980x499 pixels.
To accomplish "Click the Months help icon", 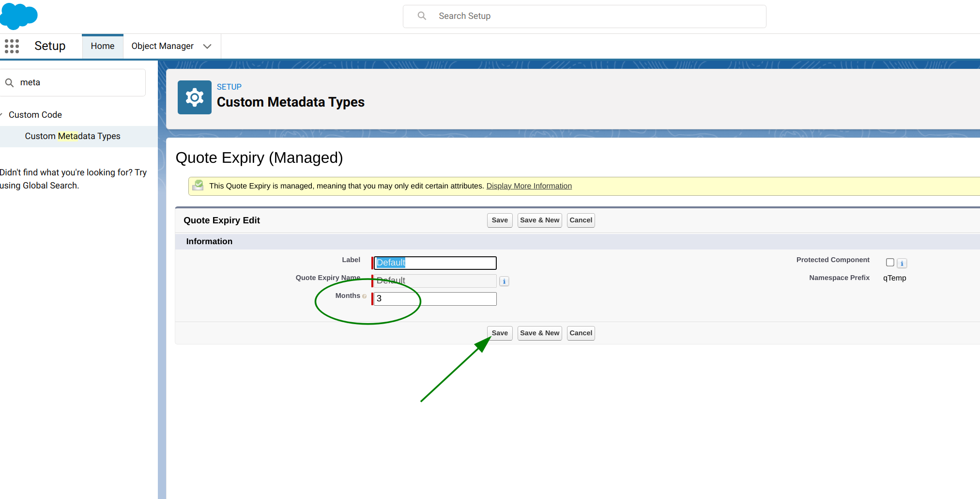I will [365, 296].
